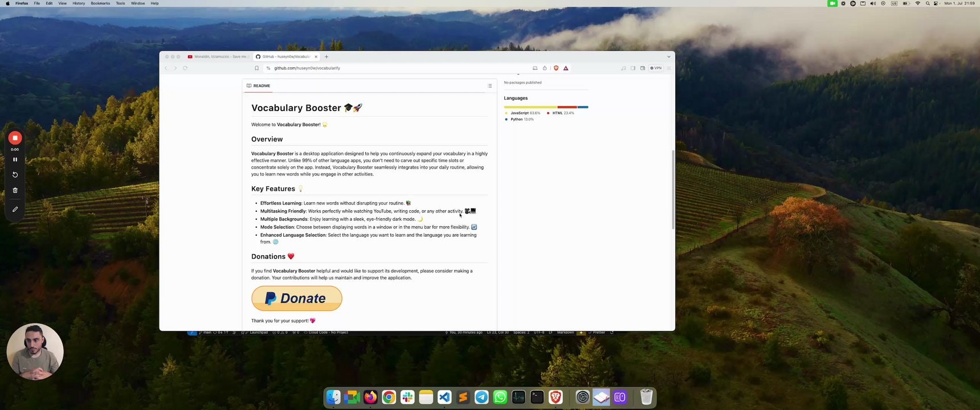Launch Google Chrome from the Dock
This screenshot has height=410, width=980.
[x=389, y=397]
